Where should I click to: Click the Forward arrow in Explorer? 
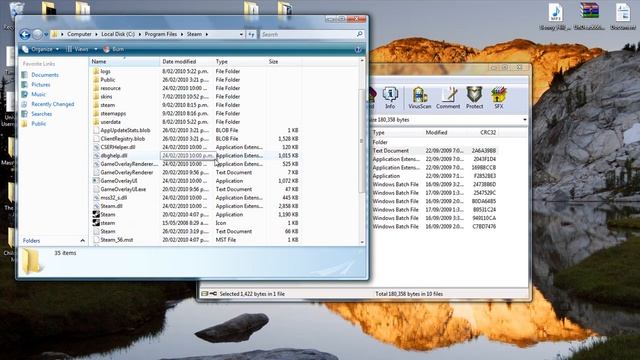[38, 34]
